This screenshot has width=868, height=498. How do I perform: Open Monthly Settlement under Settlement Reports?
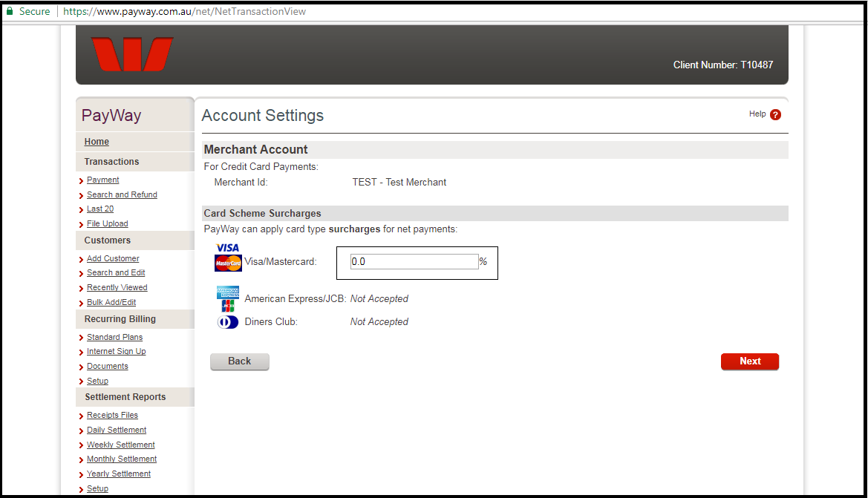tap(121, 459)
